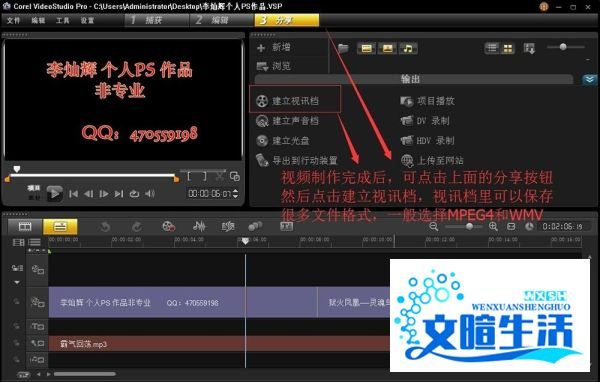
Task: Click the video track icon
Action: 38,270
